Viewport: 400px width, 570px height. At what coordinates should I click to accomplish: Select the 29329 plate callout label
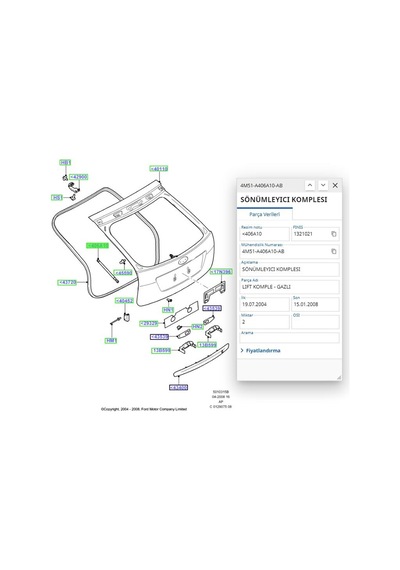[x=149, y=323]
